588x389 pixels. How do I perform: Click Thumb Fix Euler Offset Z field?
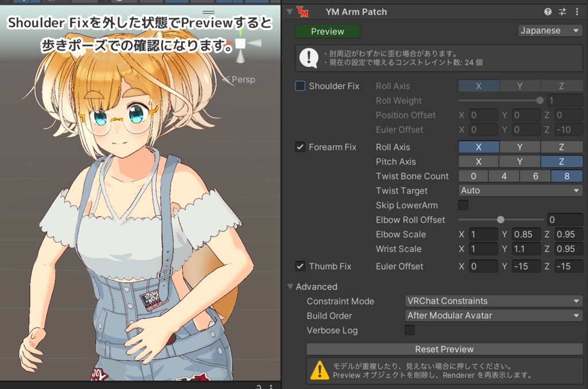568,266
